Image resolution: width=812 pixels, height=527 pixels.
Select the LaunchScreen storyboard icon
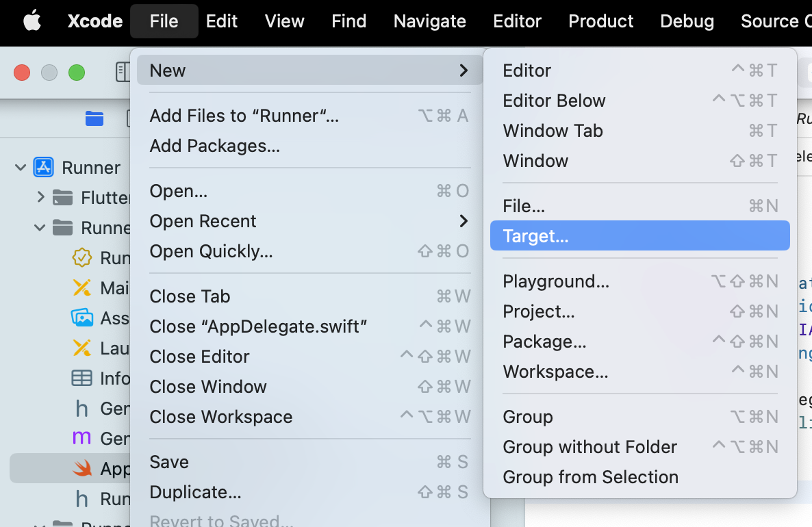pyautogui.click(x=84, y=348)
